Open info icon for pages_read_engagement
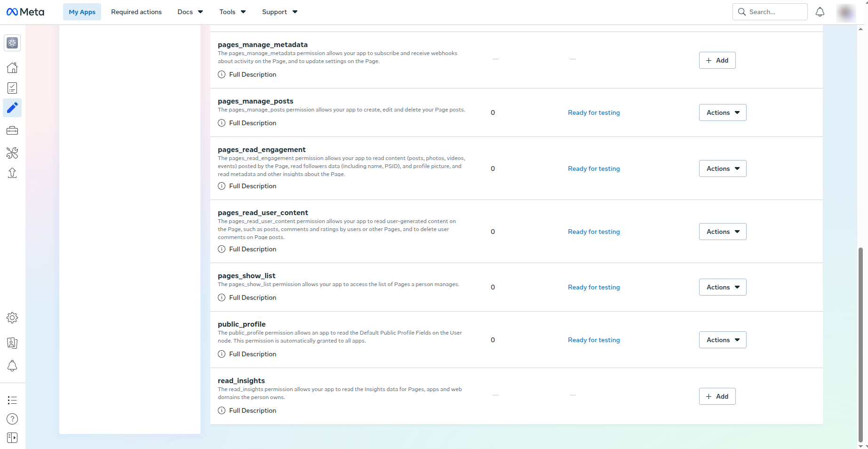This screenshot has height=449, width=868. (222, 186)
